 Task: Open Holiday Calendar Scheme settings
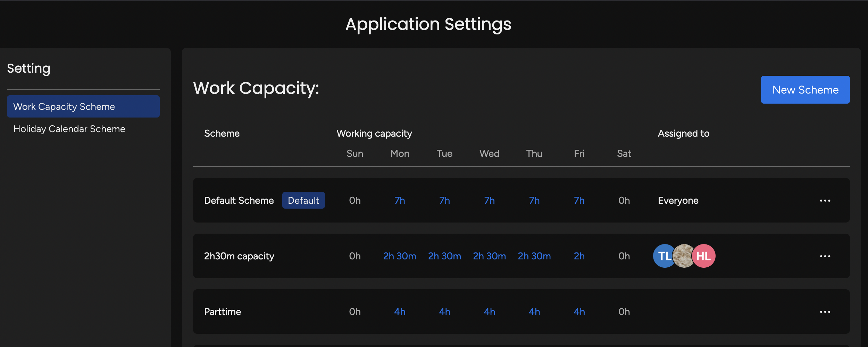(69, 129)
